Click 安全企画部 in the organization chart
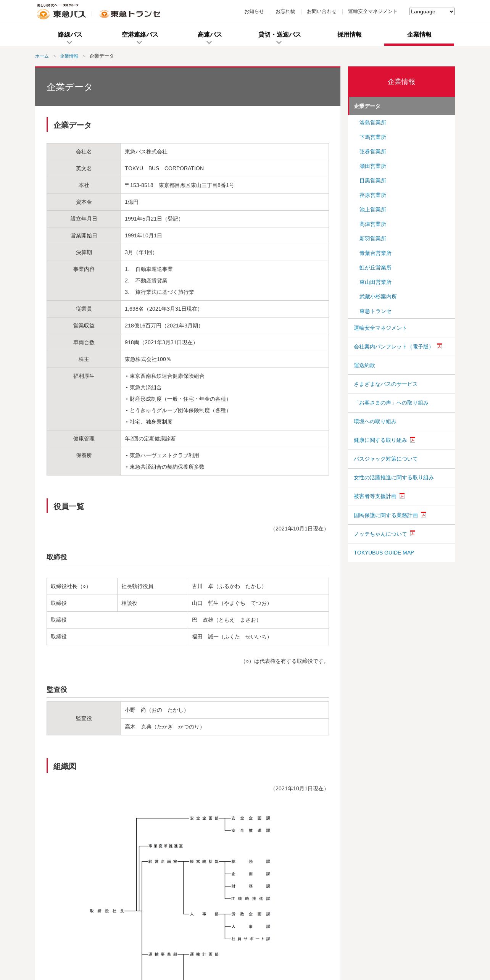490x980 pixels. pyautogui.click(x=204, y=818)
